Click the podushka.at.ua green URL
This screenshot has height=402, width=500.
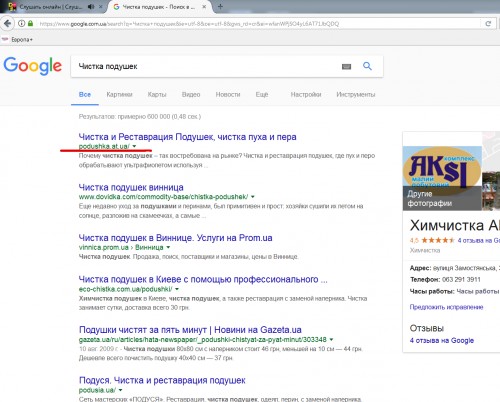[104, 146]
